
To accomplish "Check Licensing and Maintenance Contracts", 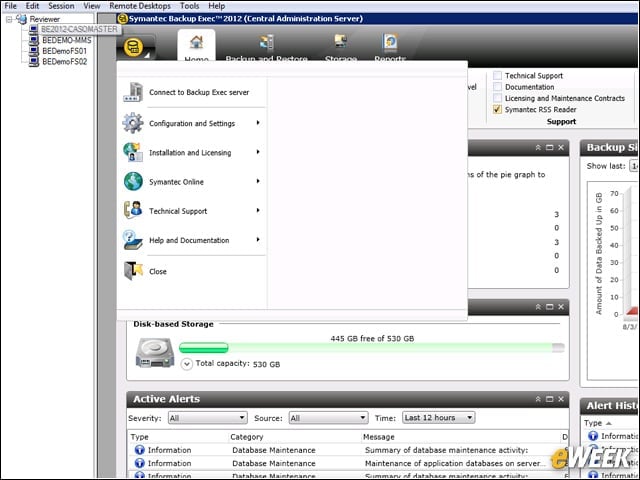I will [497, 98].
